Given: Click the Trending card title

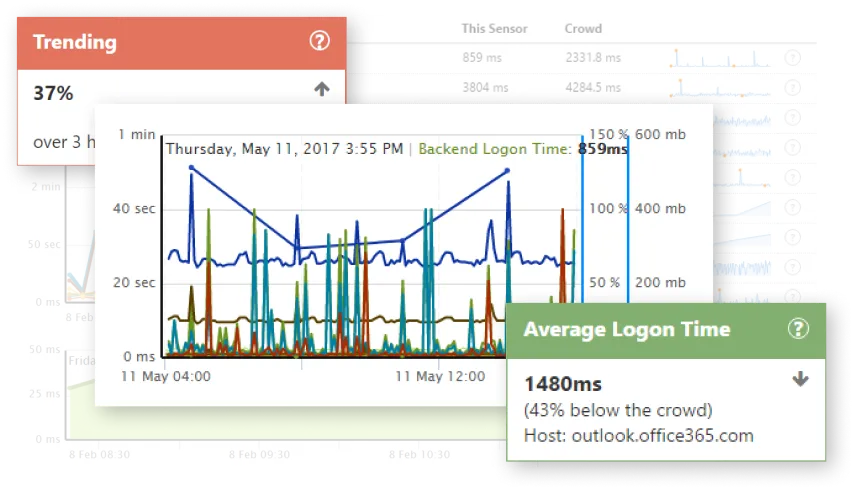Looking at the screenshot, I should [x=75, y=42].
